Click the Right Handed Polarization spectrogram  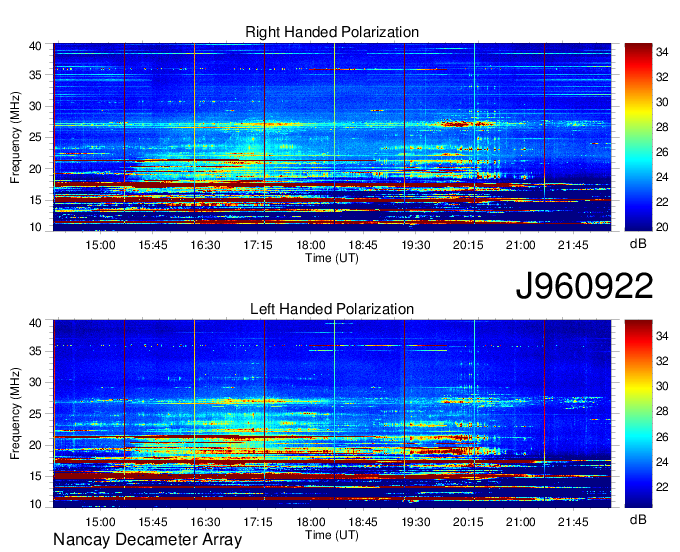pyautogui.click(x=332, y=137)
